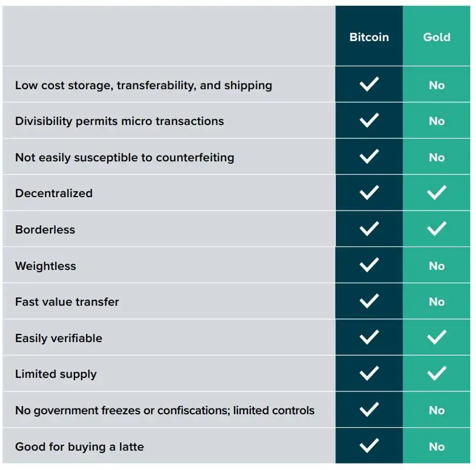Screen dimensions: 476x470
Task: Click Gold "No" in the Weightless row
Action: [437, 266]
